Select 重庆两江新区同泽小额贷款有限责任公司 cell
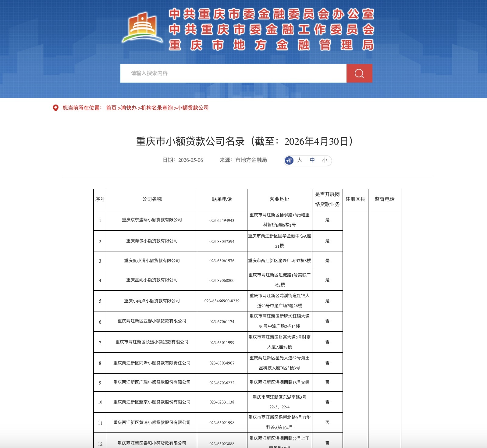The width and height of the screenshot is (487, 448). tap(152, 363)
